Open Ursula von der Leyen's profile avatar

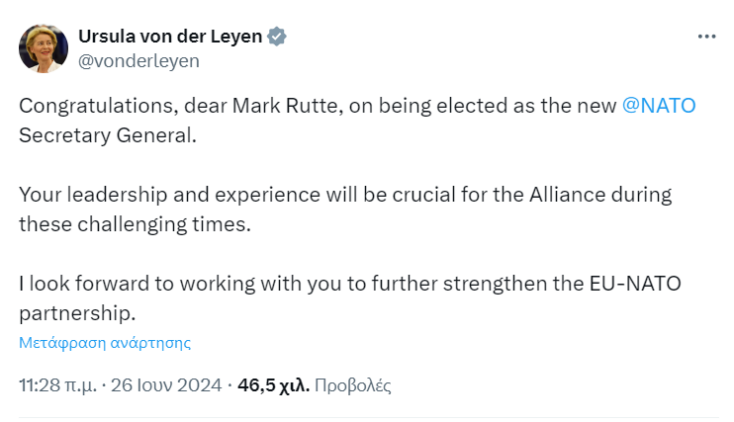point(43,48)
